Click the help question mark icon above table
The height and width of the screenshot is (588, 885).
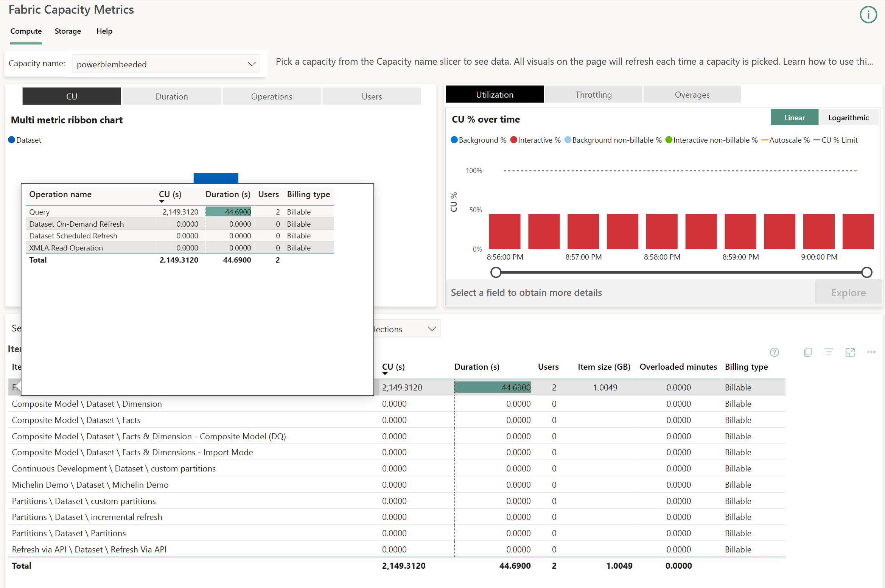pos(774,352)
